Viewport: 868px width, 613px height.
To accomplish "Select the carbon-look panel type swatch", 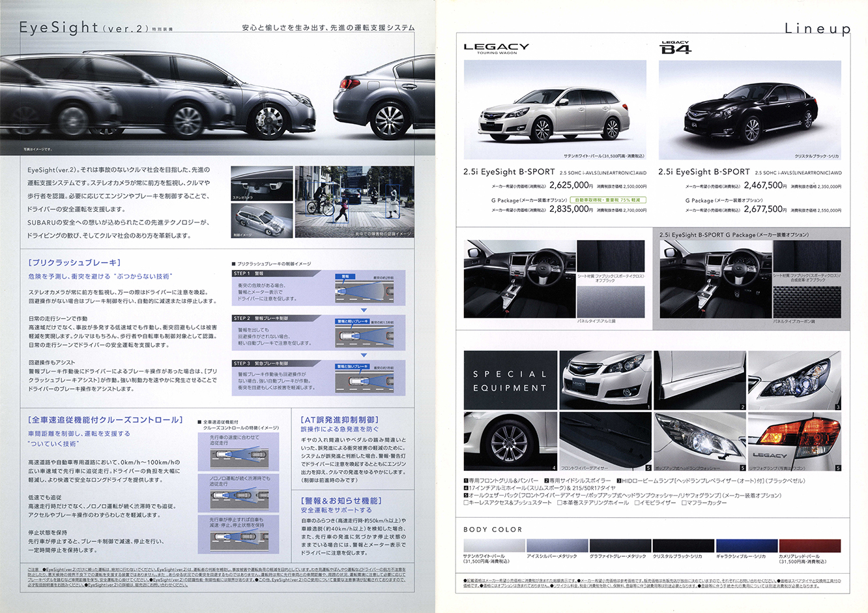I will [x=807, y=303].
